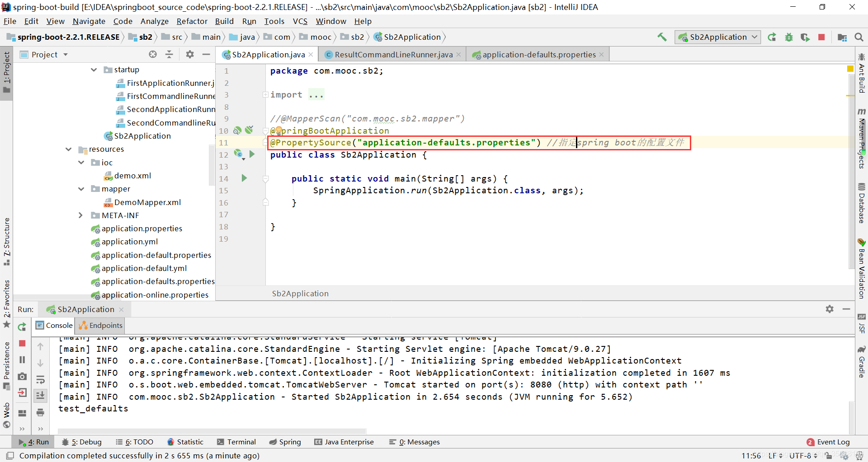Select the Console tab in Run panel
The height and width of the screenshot is (462, 868).
point(54,325)
